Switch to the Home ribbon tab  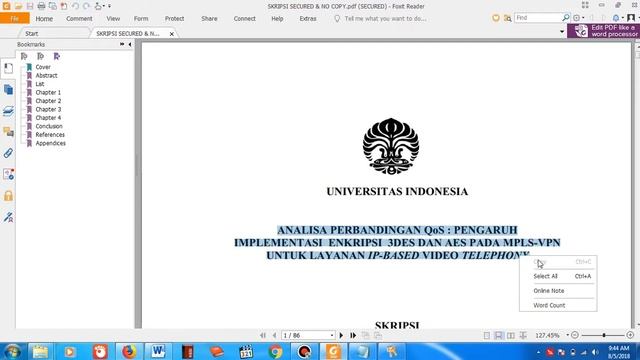pyautogui.click(x=44, y=19)
